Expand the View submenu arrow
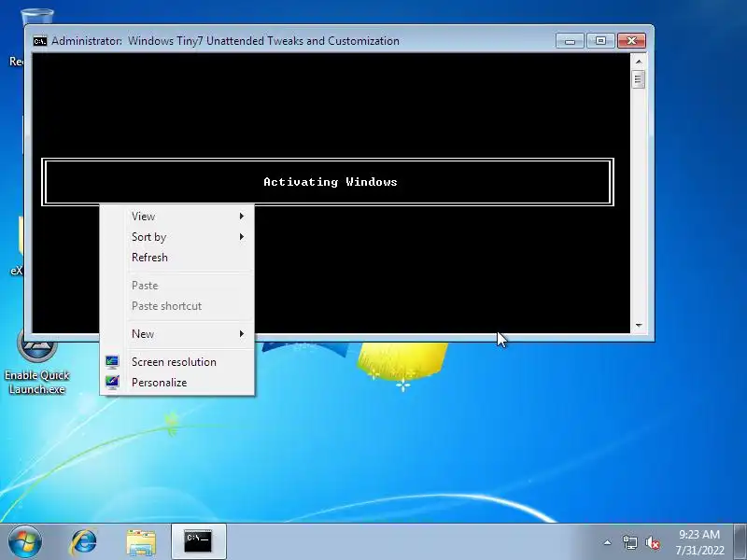Screen dimensions: 747x560 click(x=242, y=217)
